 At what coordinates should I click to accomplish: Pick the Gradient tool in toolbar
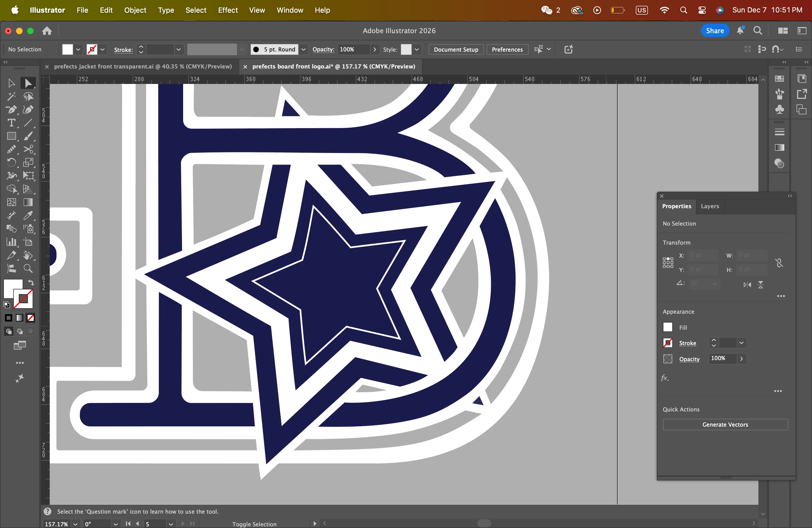coord(28,202)
